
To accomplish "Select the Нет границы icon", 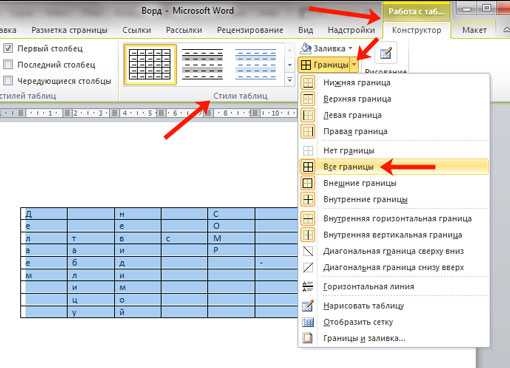I will coord(308,150).
